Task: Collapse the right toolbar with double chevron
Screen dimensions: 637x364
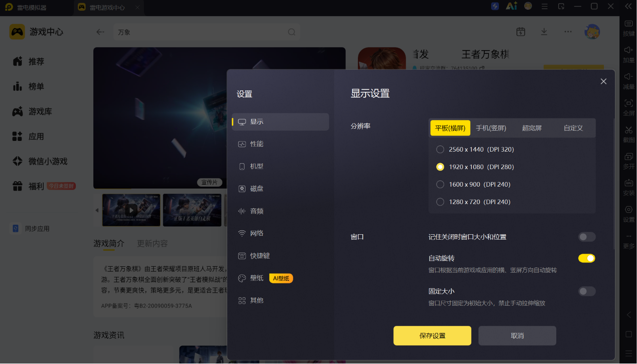Action: pyautogui.click(x=628, y=6)
